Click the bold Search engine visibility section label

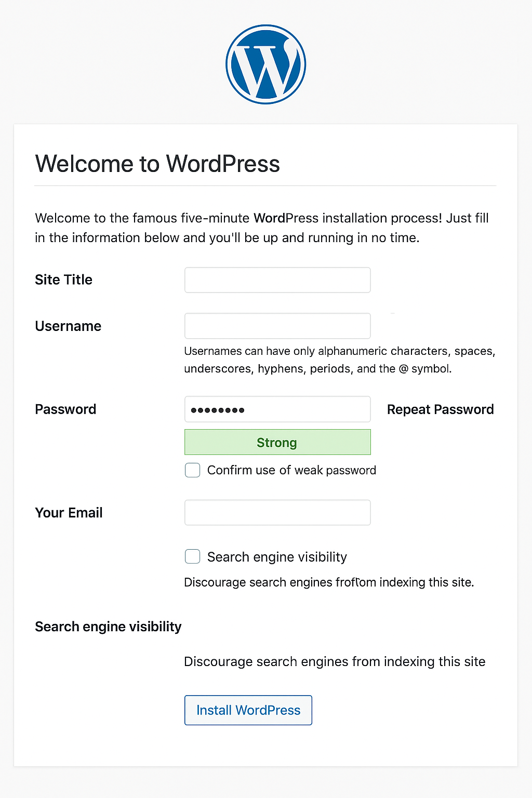108,627
